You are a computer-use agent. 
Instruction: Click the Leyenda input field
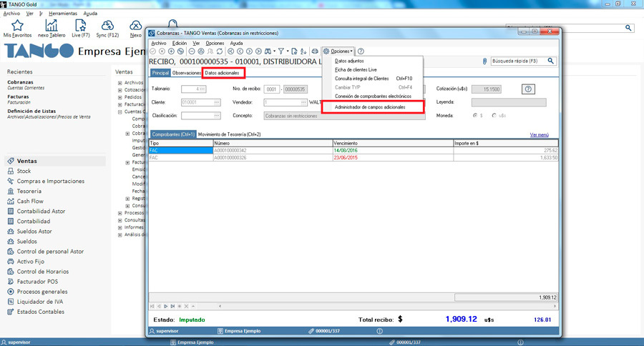pyautogui.click(x=509, y=102)
